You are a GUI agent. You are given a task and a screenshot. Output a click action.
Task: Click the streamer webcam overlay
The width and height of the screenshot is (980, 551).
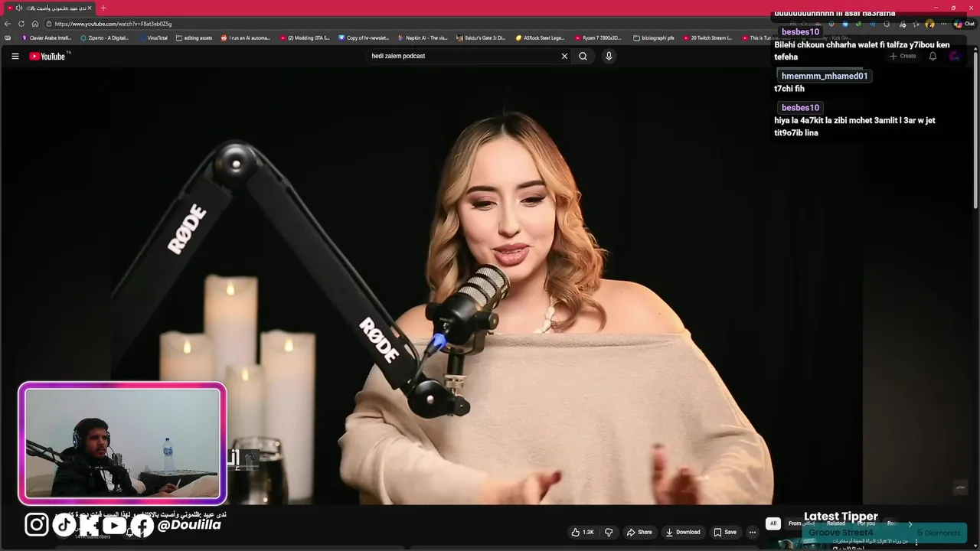(x=122, y=444)
